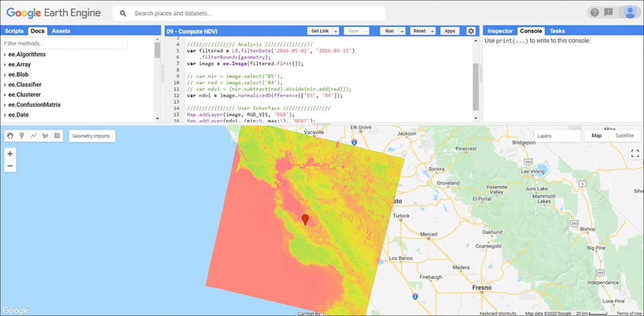Image resolution: width=644 pixels, height=316 pixels.
Task: Expand ee.Clusterer in Docs tree
Action: [5, 95]
